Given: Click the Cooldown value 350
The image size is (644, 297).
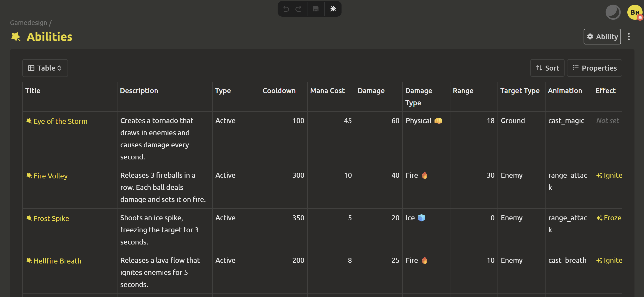Looking at the screenshot, I should (298, 218).
